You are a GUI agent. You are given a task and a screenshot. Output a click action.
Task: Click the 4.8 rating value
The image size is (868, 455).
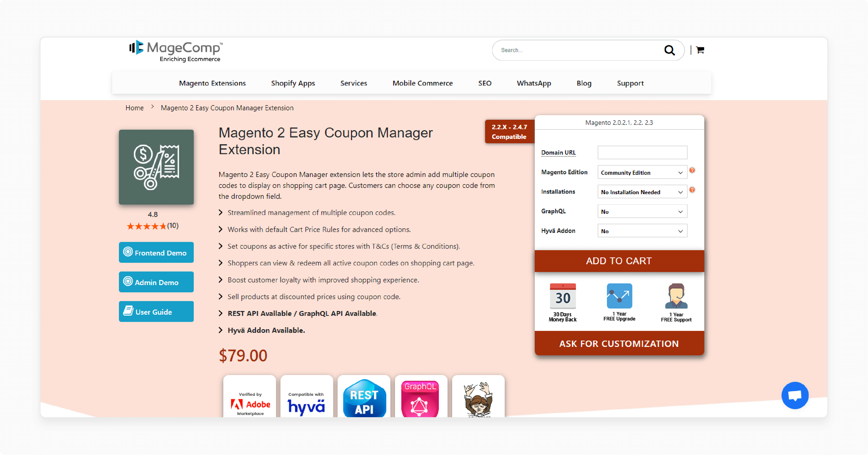tap(153, 215)
